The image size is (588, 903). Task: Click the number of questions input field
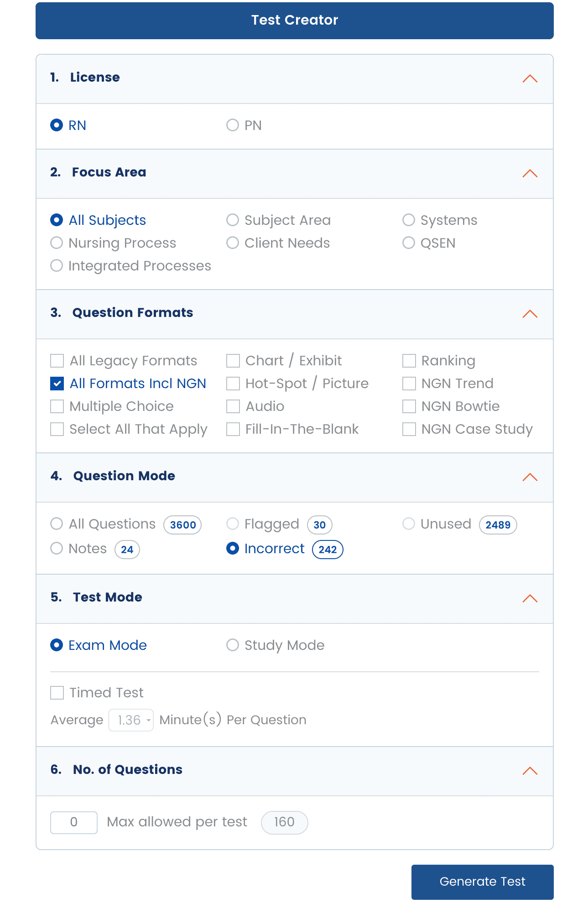pyautogui.click(x=74, y=822)
